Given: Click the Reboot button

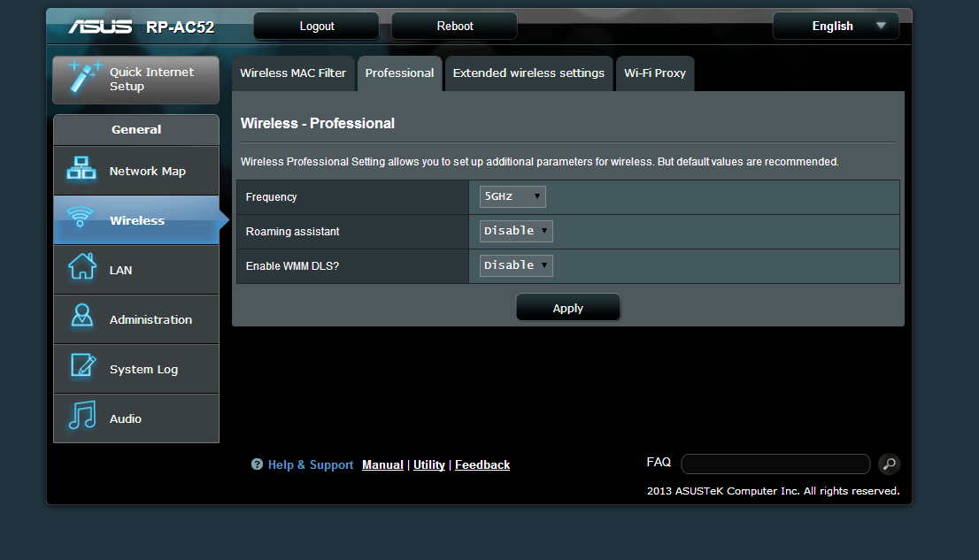Looking at the screenshot, I should 455,26.
